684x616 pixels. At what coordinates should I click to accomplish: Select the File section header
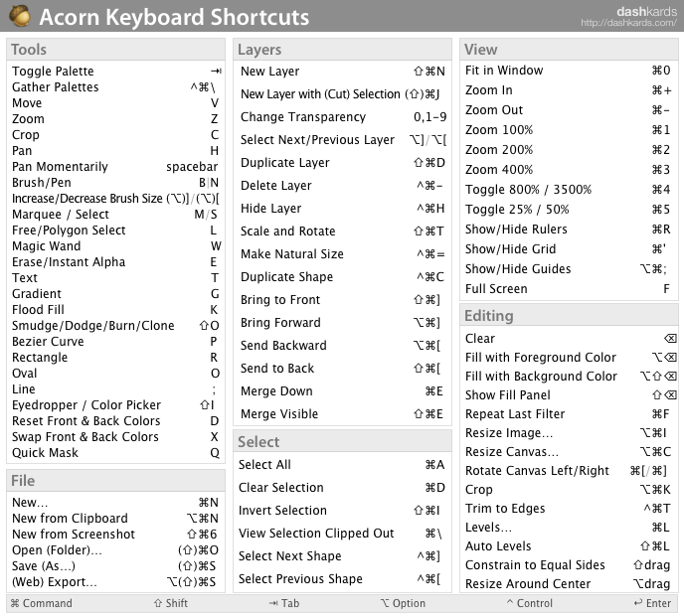pyautogui.click(x=115, y=481)
